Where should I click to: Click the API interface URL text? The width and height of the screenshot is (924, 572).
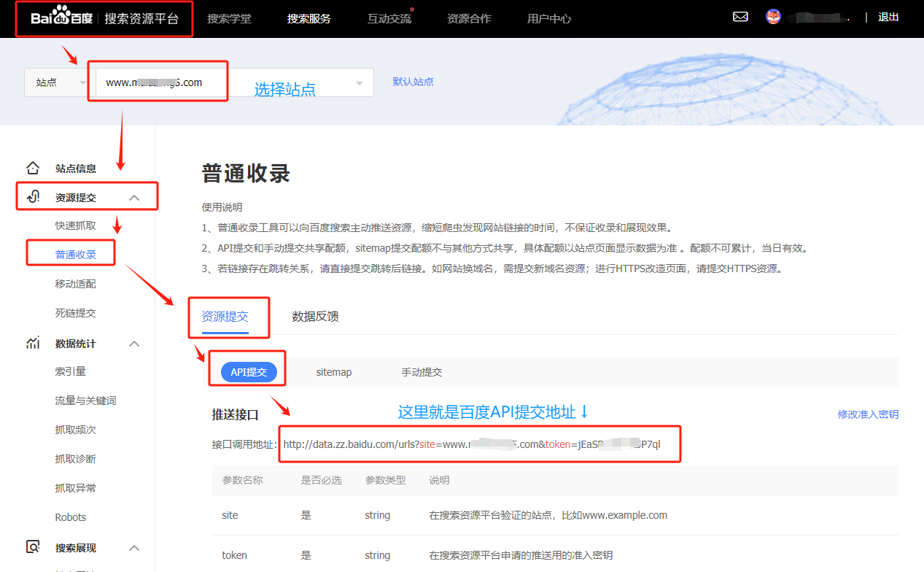472,444
